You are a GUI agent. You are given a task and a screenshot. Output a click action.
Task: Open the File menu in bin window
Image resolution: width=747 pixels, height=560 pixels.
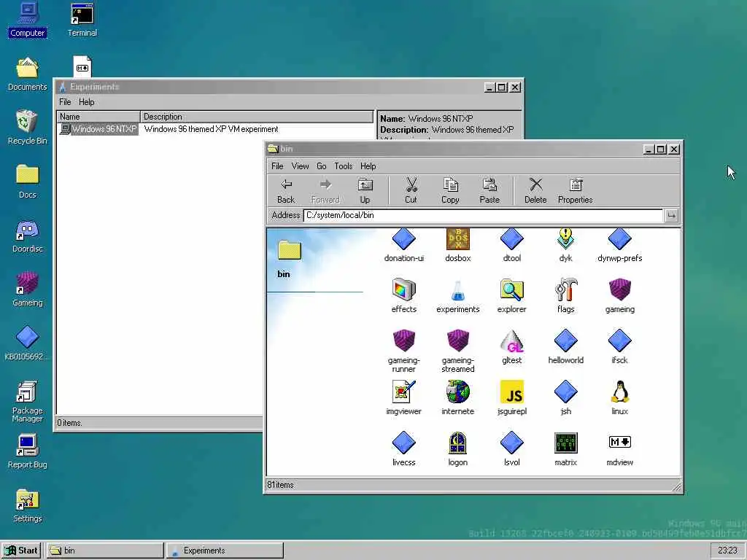pyautogui.click(x=277, y=166)
